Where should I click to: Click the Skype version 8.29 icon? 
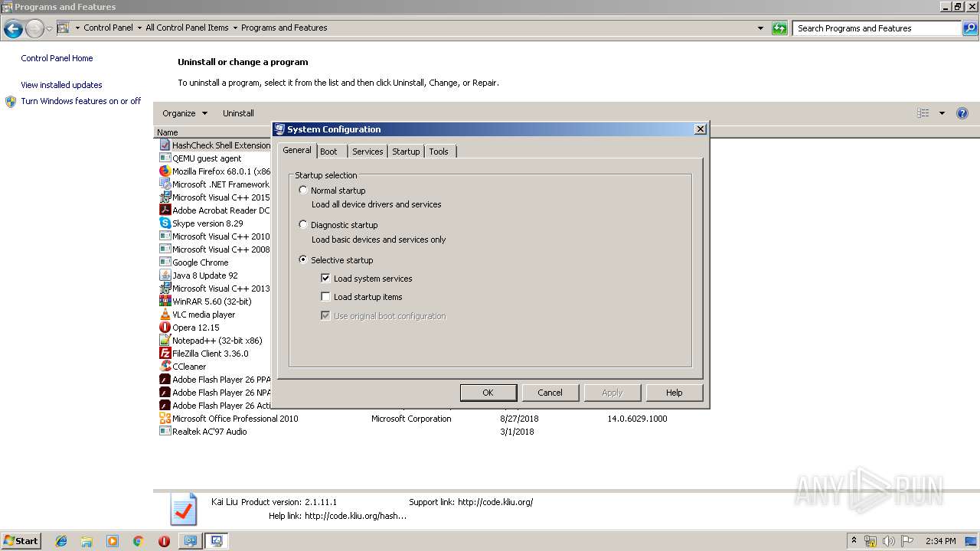[165, 223]
